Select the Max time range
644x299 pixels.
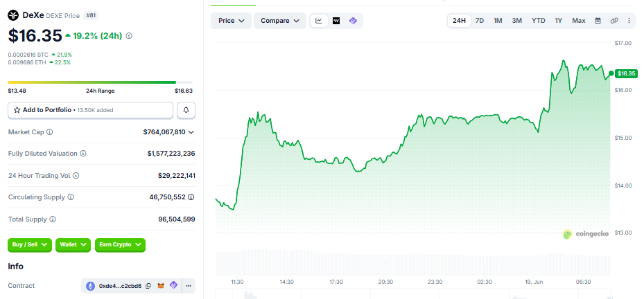pyautogui.click(x=579, y=21)
